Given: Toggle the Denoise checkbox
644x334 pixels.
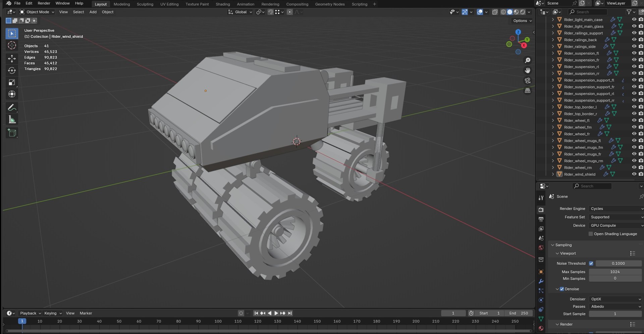Looking at the screenshot, I should (562, 289).
